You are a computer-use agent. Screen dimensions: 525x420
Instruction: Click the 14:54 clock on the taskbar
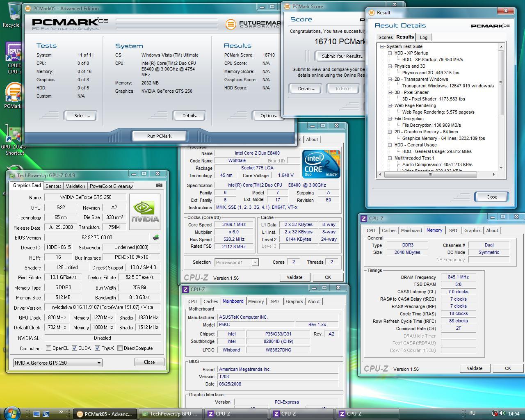pyautogui.click(x=514, y=413)
